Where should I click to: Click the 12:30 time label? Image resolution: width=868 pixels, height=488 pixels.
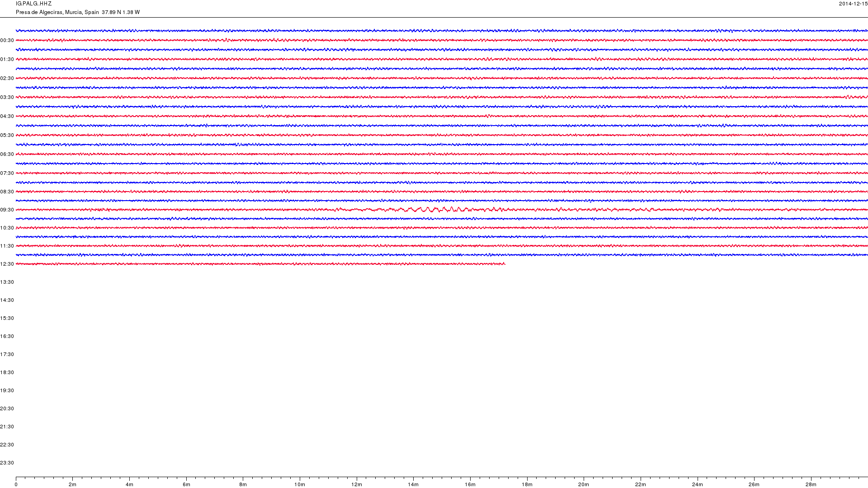(x=7, y=264)
